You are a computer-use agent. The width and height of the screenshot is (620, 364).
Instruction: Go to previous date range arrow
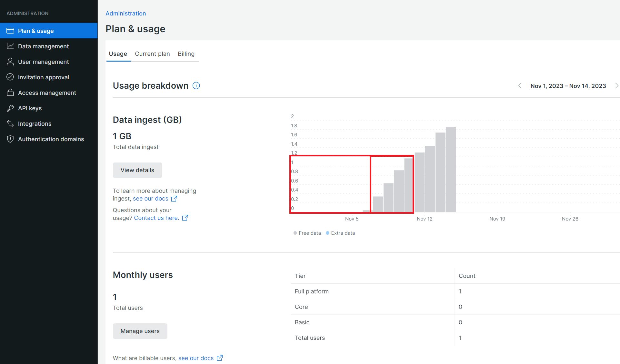[x=520, y=86]
